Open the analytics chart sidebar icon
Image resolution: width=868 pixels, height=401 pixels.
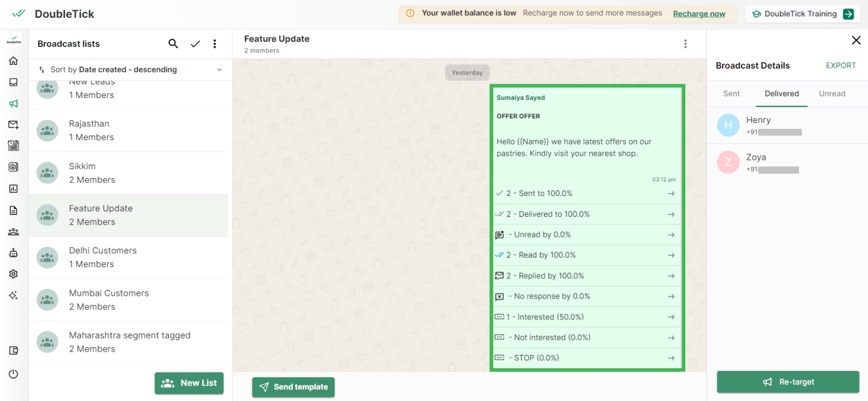point(13,189)
